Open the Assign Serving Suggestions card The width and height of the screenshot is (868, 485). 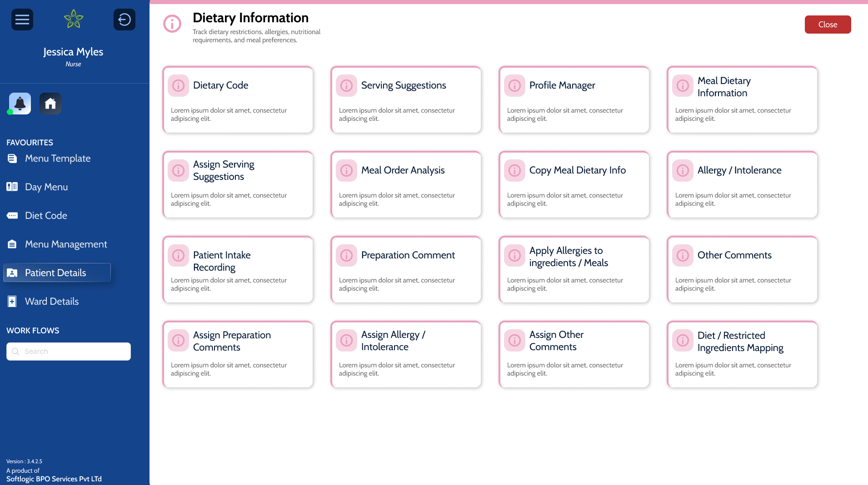pyautogui.click(x=238, y=185)
